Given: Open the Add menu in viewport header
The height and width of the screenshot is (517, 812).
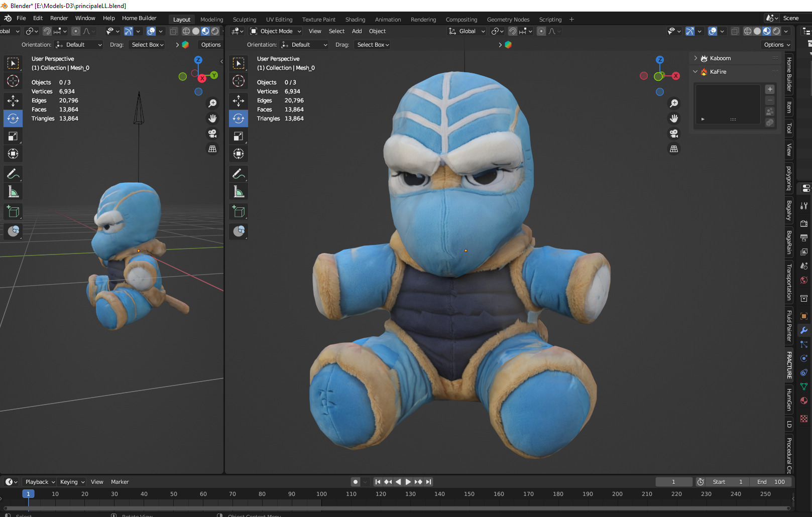Looking at the screenshot, I should coord(357,31).
